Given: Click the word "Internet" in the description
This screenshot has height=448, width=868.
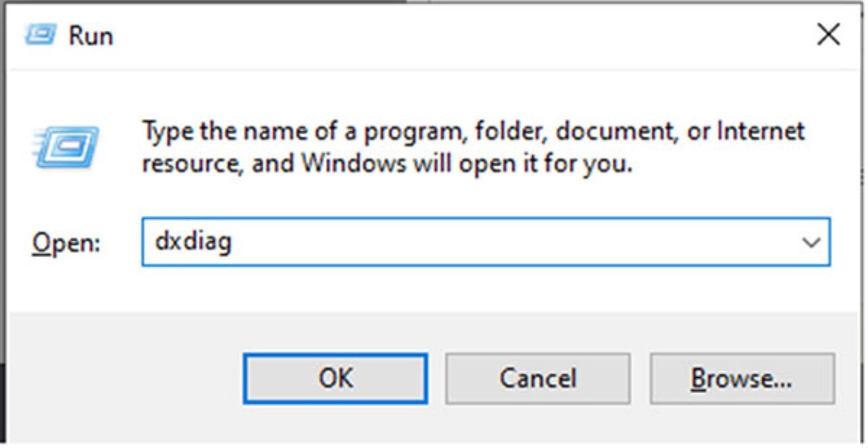Looking at the screenshot, I should [x=757, y=131].
